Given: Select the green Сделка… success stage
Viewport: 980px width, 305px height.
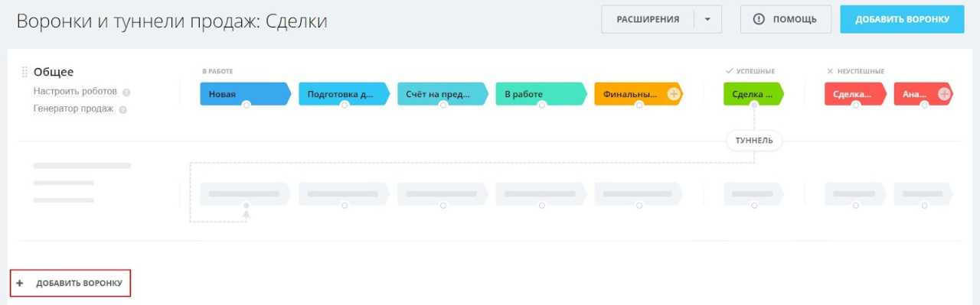Looking at the screenshot, I should pos(754,94).
